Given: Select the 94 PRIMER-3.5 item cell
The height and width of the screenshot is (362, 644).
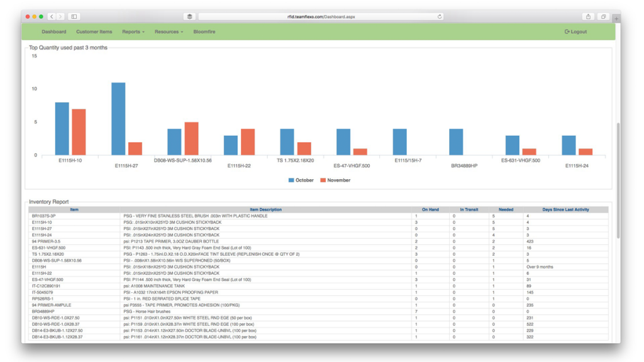Looking at the screenshot, I should click(x=74, y=241).
